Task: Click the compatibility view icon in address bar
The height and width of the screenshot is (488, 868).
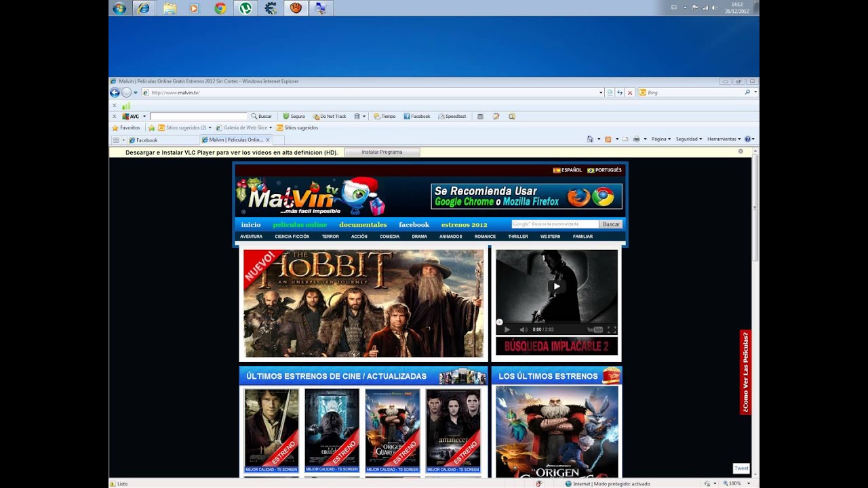Action: pos(610,92)
